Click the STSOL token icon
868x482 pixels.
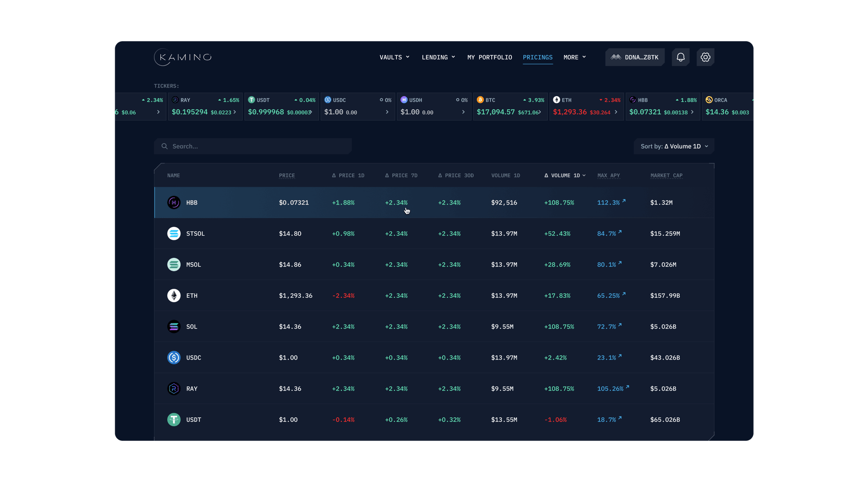[x=174, y=234]
